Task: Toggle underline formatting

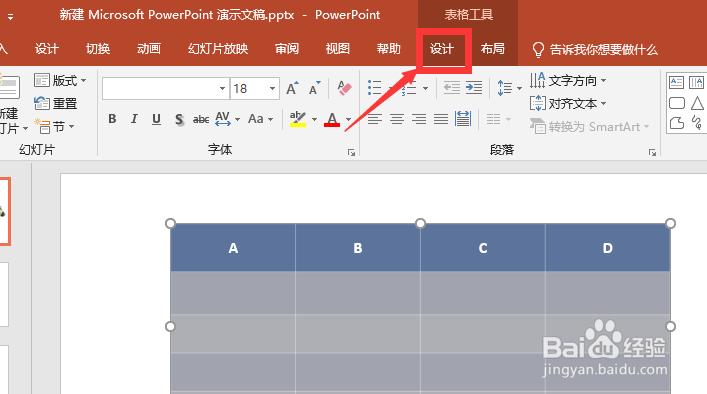Action: click(156, 119)
